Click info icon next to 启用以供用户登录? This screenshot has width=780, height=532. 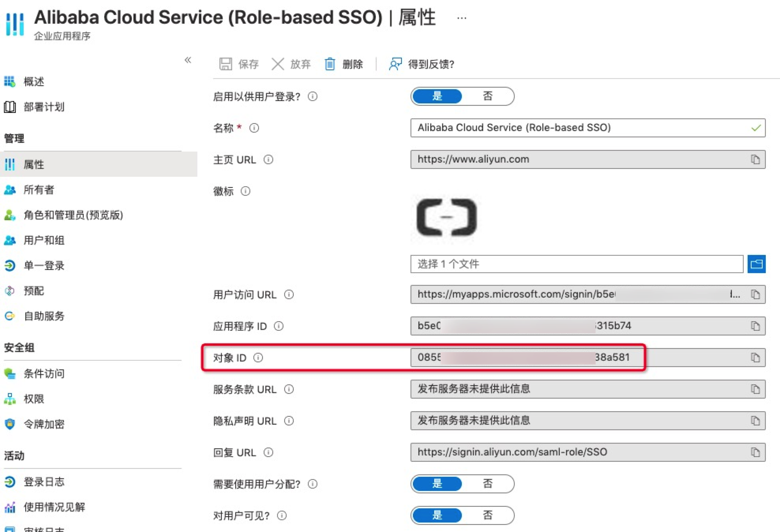313,96
